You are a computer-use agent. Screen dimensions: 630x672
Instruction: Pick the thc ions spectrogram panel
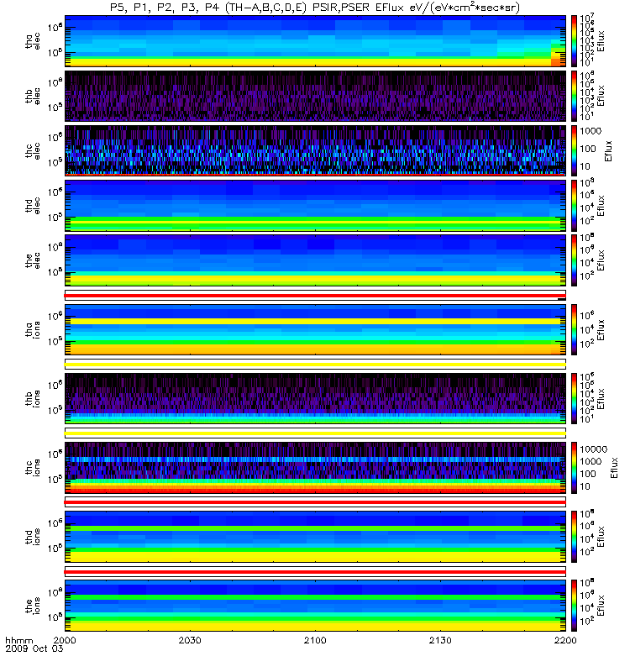tap(315, 468)
